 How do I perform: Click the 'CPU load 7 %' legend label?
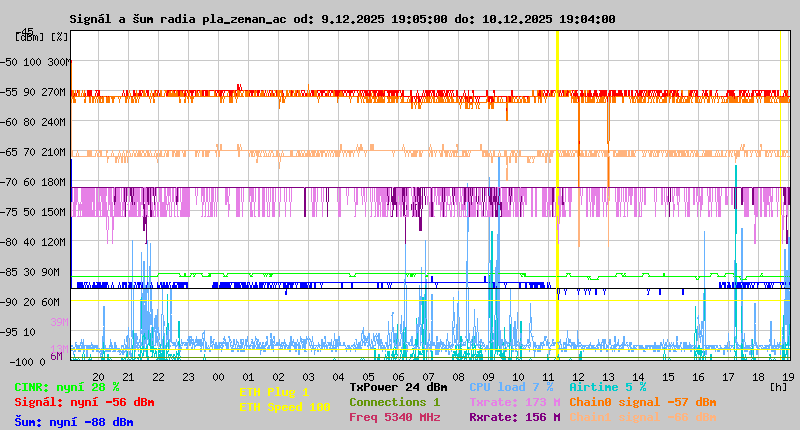click(511, 387)
